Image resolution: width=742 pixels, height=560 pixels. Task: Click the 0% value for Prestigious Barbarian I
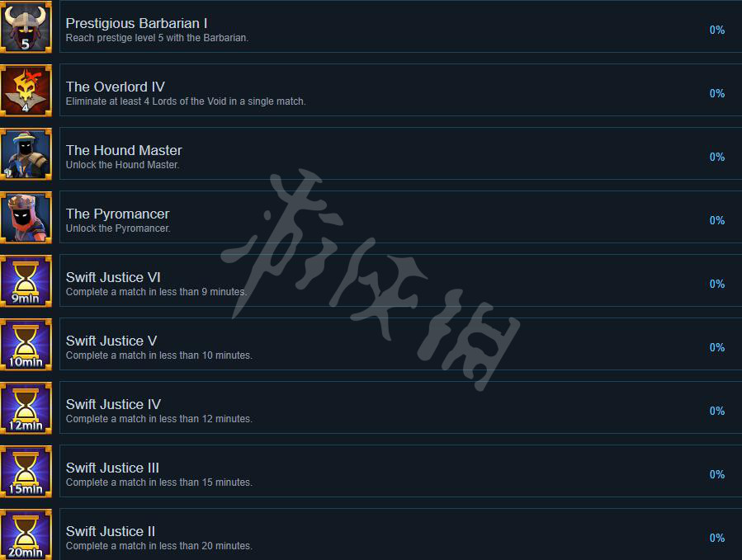(x=717, y=30)
